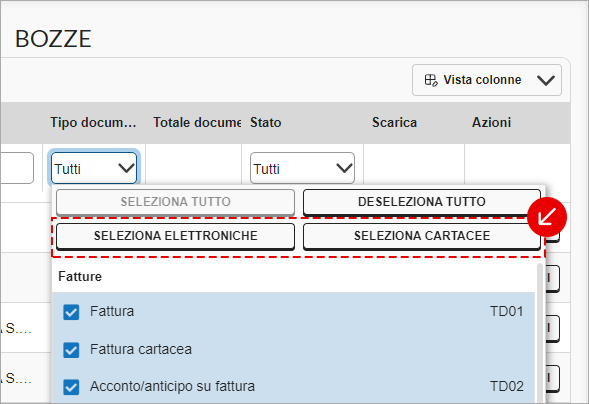The width and height of the screenshot is (589, 404).
Task: Click the Azioni column header
Action: pos(491,122)
